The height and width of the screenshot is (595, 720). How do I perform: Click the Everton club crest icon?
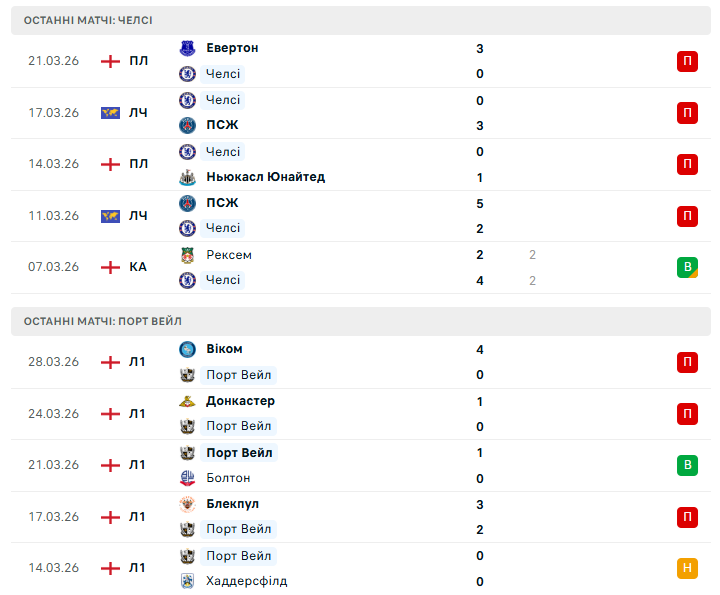[x=187, y=48]
